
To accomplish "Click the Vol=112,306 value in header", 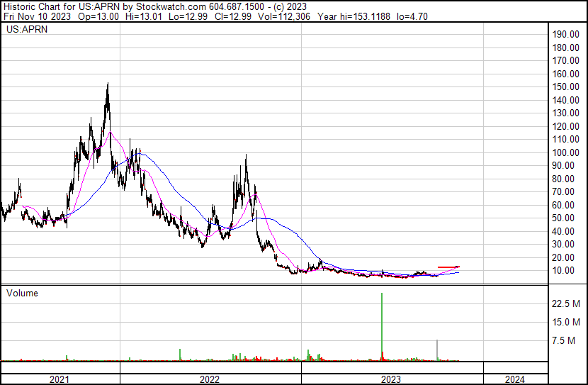I will pos(283,16).
